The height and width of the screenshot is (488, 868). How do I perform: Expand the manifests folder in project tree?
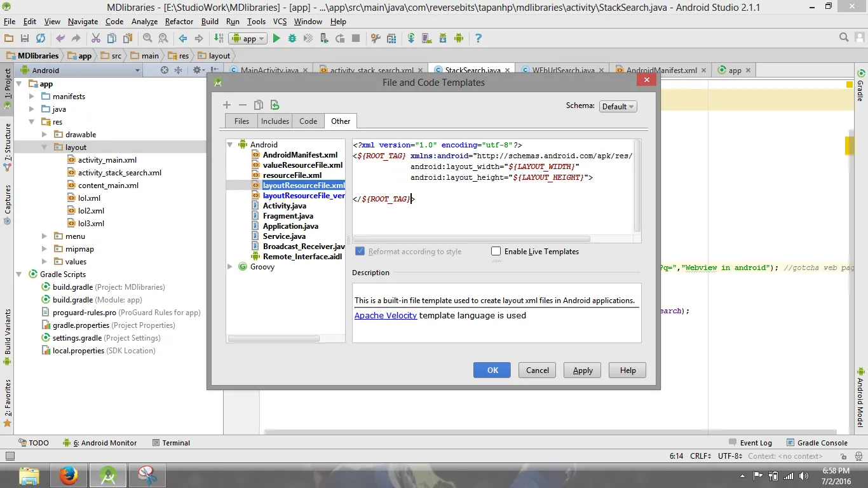coord(32,97)
